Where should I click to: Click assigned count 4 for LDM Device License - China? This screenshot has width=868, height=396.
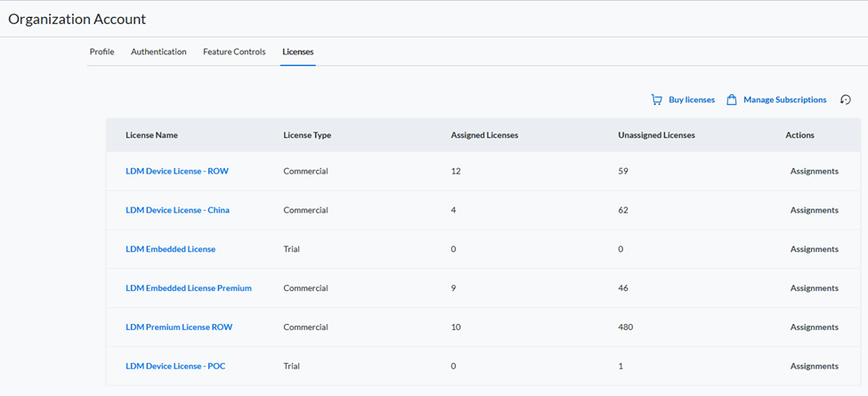(453, 210)
